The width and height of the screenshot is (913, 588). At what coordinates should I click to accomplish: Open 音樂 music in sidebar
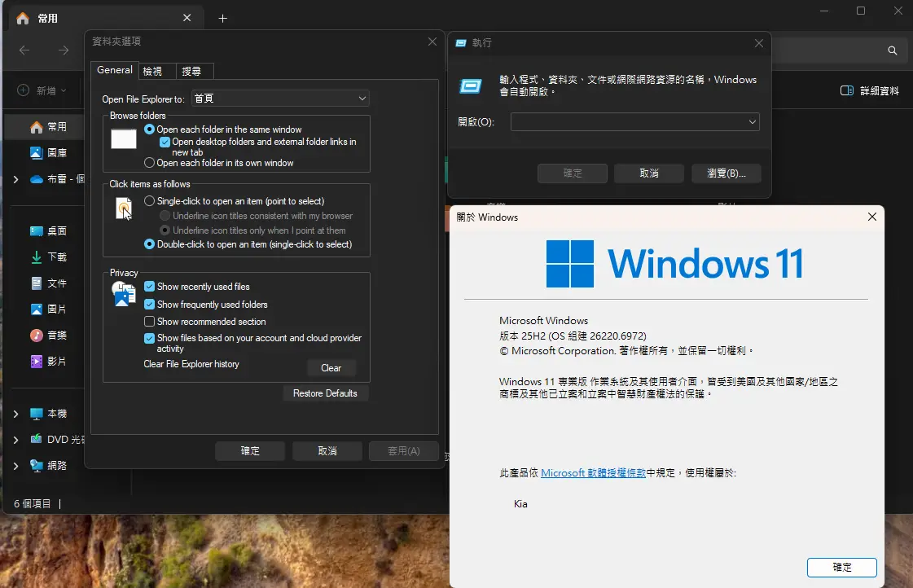pyautogui.click(x=48, y=336)
